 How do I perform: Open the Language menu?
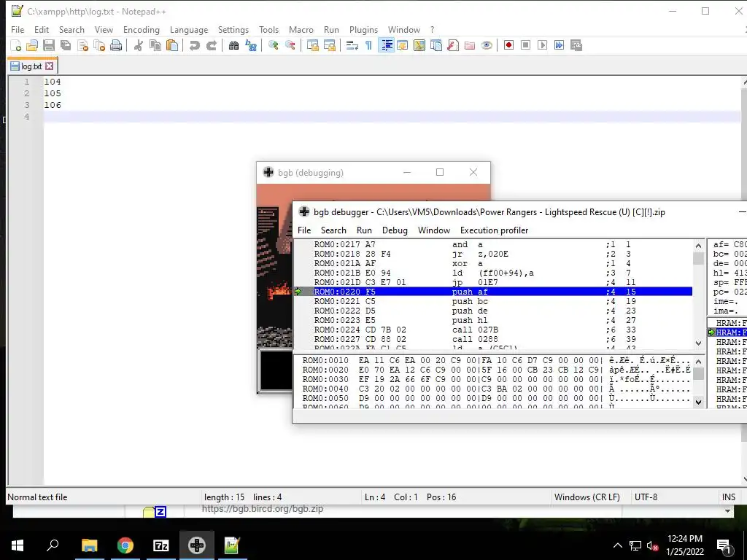[x=189, y=29]
